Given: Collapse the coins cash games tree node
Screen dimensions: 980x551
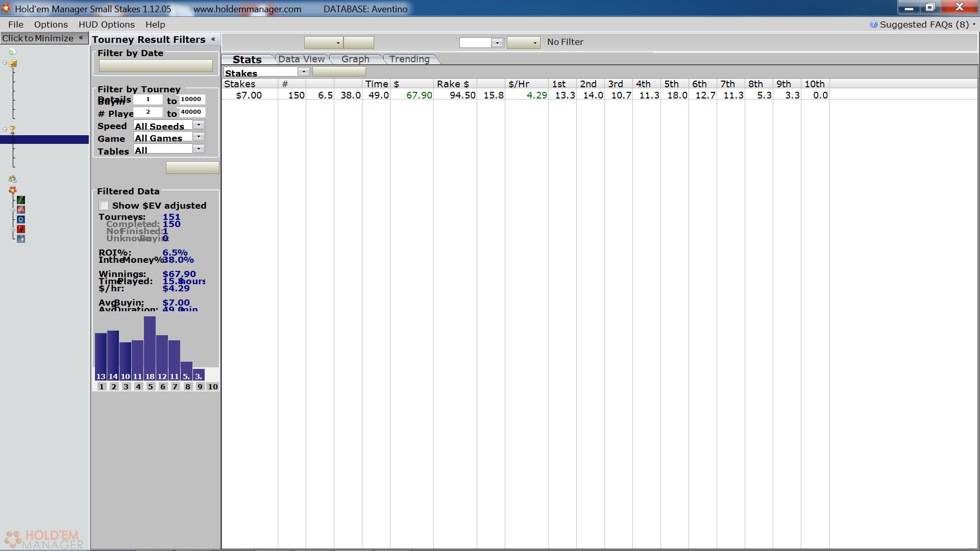Looking at the screenshot, I should click(x=5, y=63).
